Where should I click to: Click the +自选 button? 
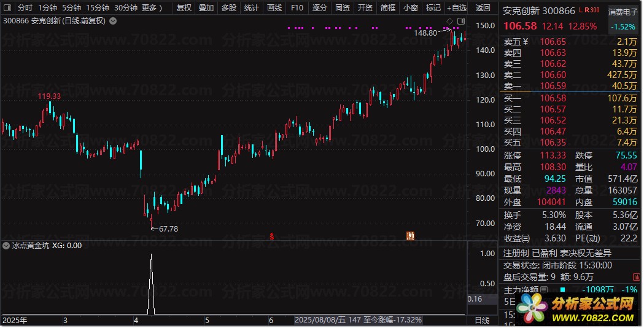point(457,8)
